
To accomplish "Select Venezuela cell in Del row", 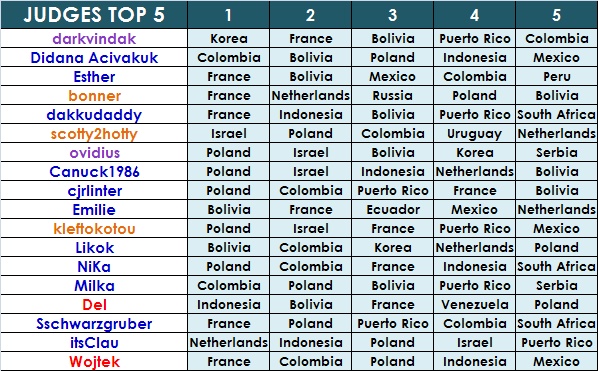I will [x=474, y=305].
